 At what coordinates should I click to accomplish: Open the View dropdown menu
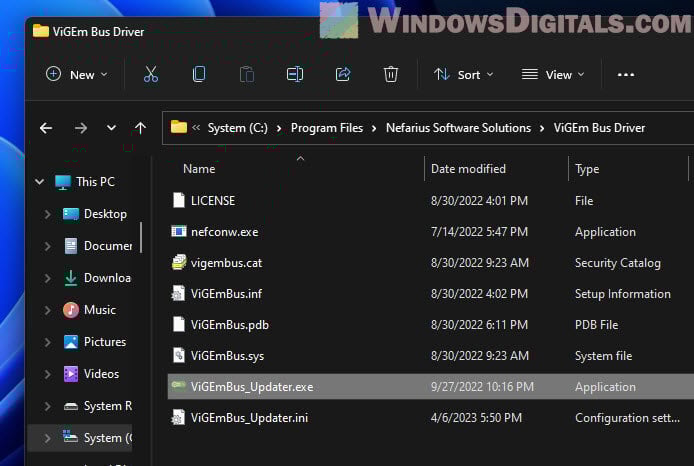(x=553, y=75)
